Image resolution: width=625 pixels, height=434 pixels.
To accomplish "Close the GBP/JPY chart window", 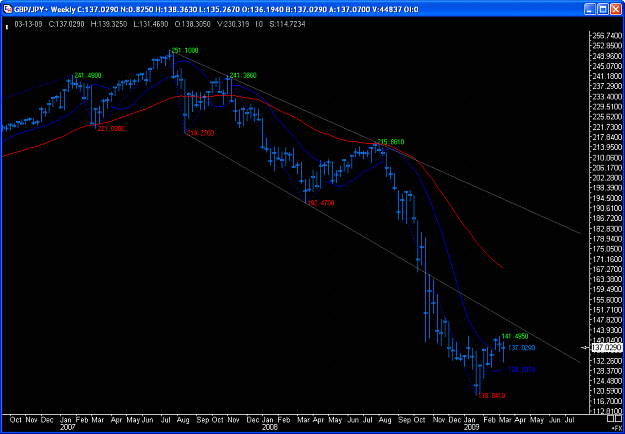I will (x=614, y=9).
